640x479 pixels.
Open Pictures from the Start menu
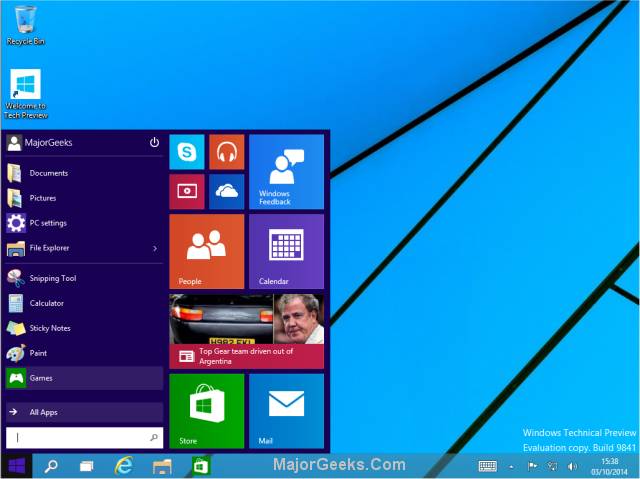point(84,198)
